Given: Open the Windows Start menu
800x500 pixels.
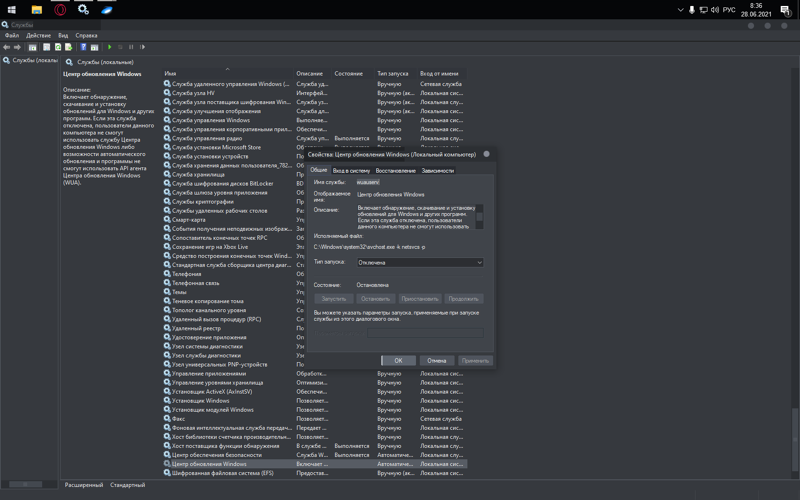Looking at the screenshot, I should point(11,10).
